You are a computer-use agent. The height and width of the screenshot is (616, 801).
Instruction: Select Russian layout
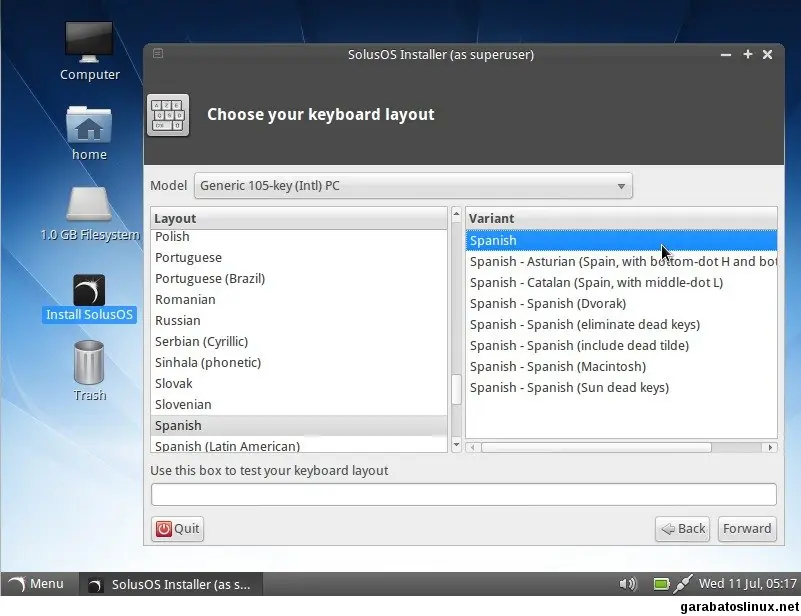[x=299, y=320]
